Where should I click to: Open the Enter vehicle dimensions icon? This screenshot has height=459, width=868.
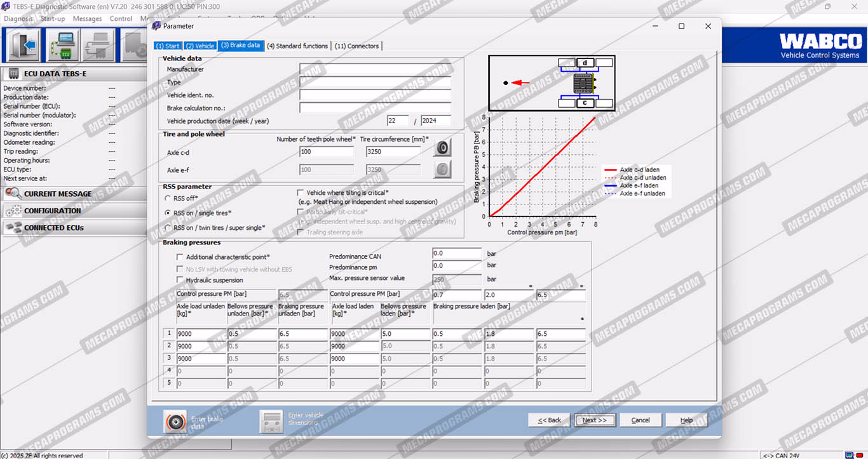[x=271, y=421]
